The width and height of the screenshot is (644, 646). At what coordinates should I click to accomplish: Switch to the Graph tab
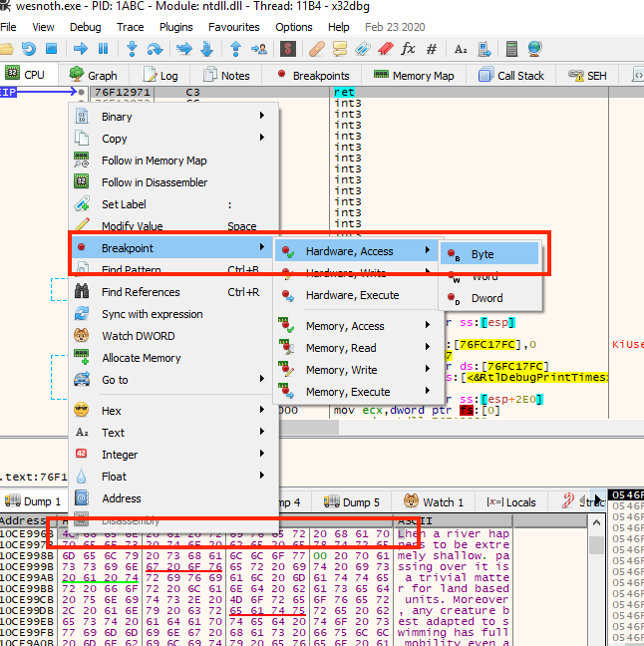[x=94, y=76]
